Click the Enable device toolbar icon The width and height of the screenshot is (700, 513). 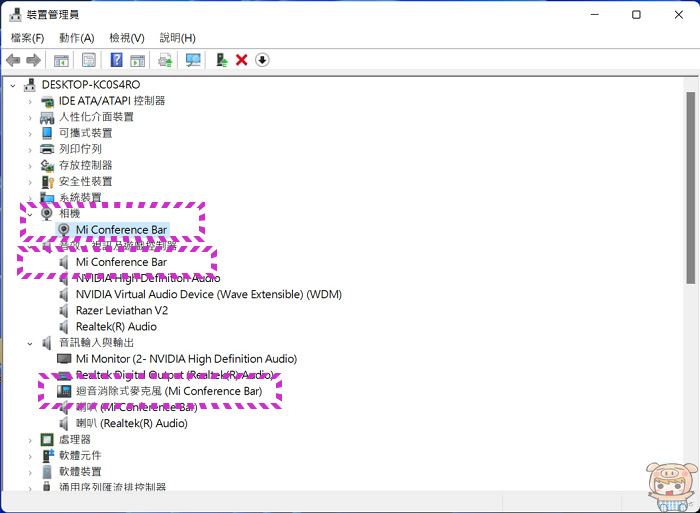tap(221, 60)
